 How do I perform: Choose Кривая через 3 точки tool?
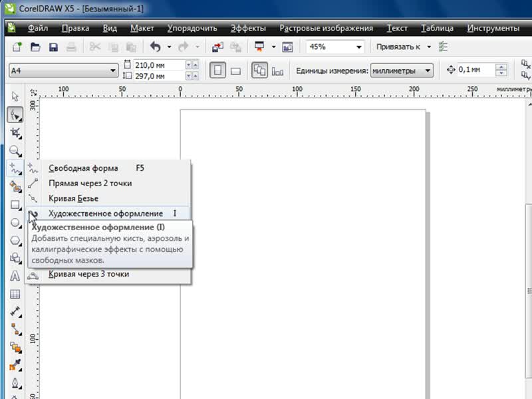tap(108, 274)
